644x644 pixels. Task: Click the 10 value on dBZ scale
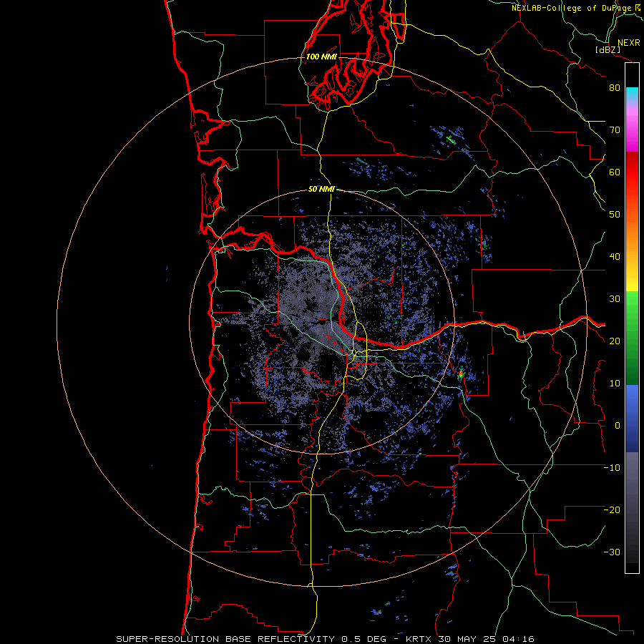615,384
